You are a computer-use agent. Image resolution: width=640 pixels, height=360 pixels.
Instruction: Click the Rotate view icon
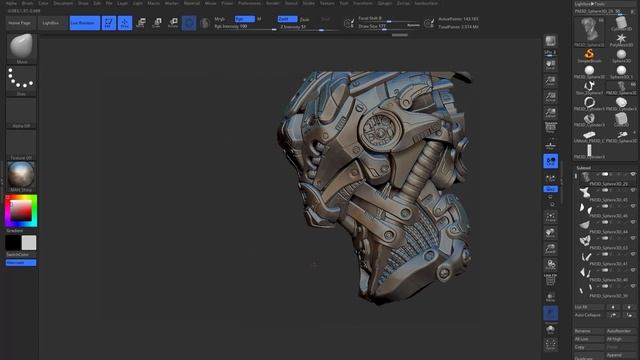pyautogui.click(x=550, y=265)
